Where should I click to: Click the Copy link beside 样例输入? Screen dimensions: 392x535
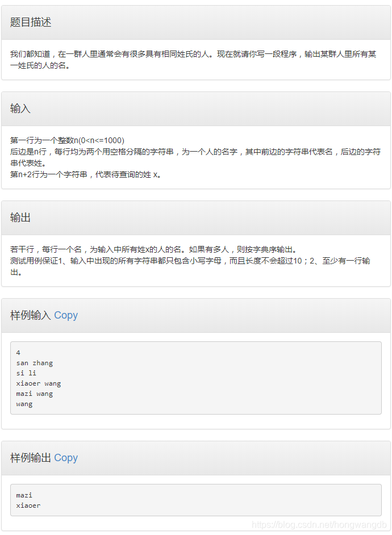[66, 315]
